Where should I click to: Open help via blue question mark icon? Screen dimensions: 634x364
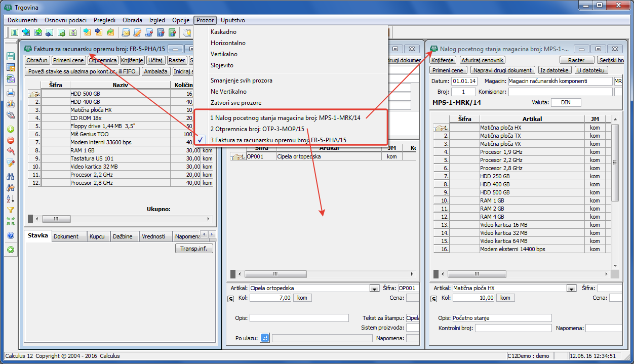click(x=11, y=235)
